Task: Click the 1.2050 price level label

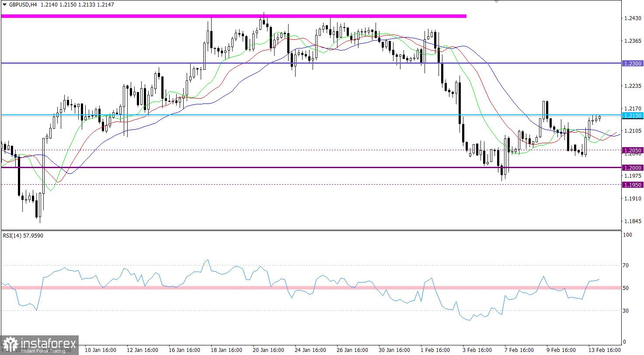Action: [x=633, y=150]
